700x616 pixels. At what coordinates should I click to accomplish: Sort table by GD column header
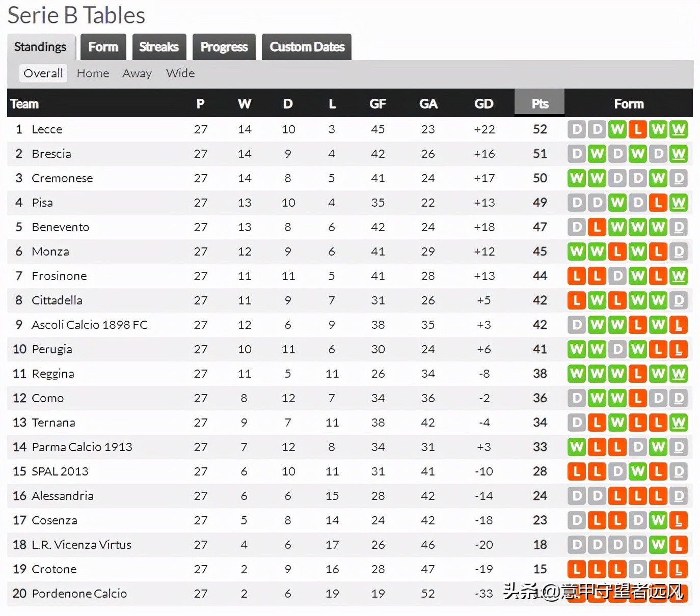(483, 104)
